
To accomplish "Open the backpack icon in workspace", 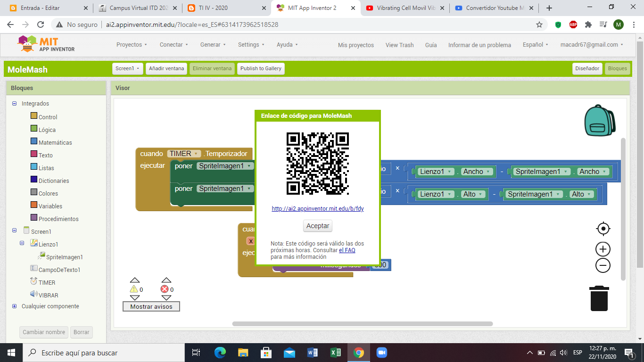I will (600, 120).
